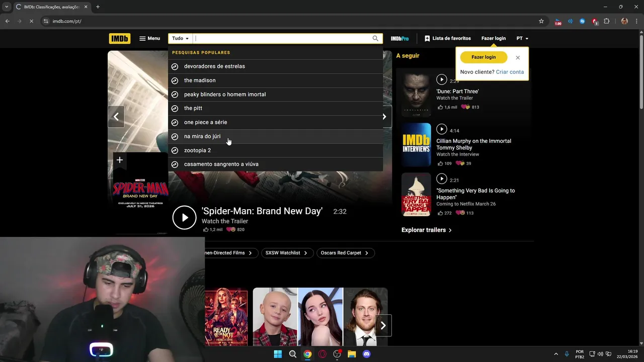
Task: Click trending icon beside zootopia 2
Action: (x=175, y=150)
